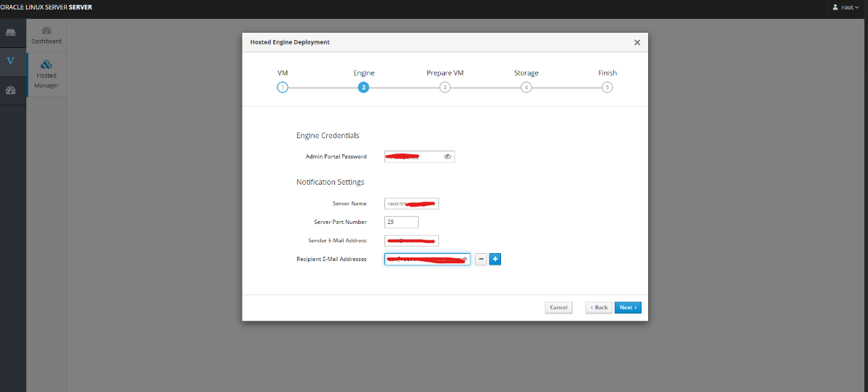868x392 pixels.
Task: Jump to step 3 Prepare VM
Action: pos(445,87)
